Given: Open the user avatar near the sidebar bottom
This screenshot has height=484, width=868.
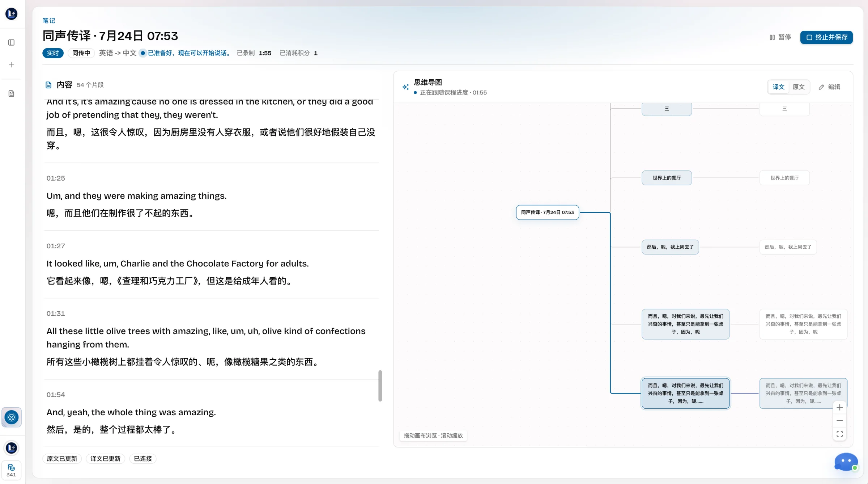Looking at the screenshot, I should pos(12,448).
